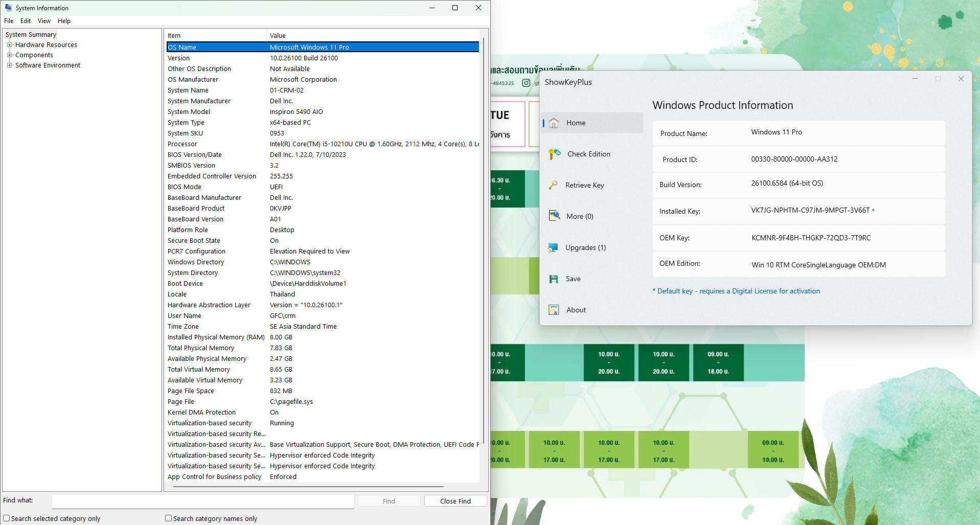Toggle Search category names only checkbox
Screen dimensions: 980x525
point(168,518)
